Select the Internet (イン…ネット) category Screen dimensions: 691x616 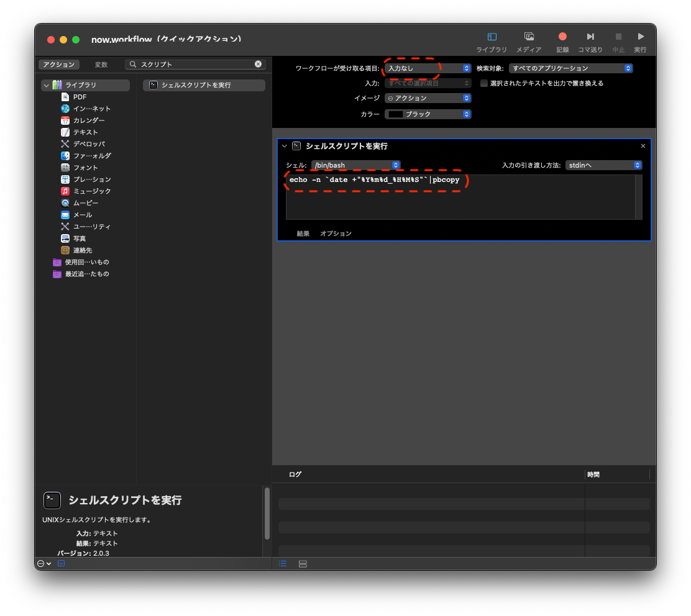pos(86,109)
